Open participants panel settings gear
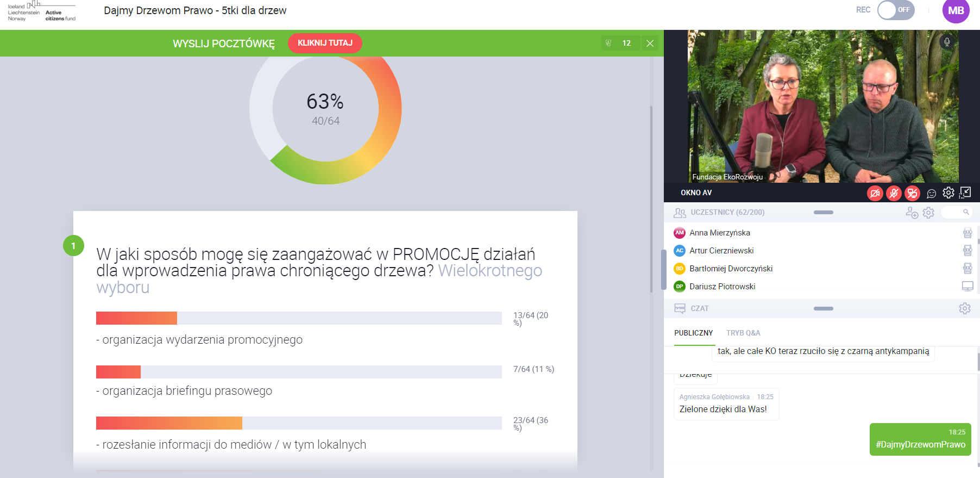Screen dimensions: 980x478 coord(928,213)
